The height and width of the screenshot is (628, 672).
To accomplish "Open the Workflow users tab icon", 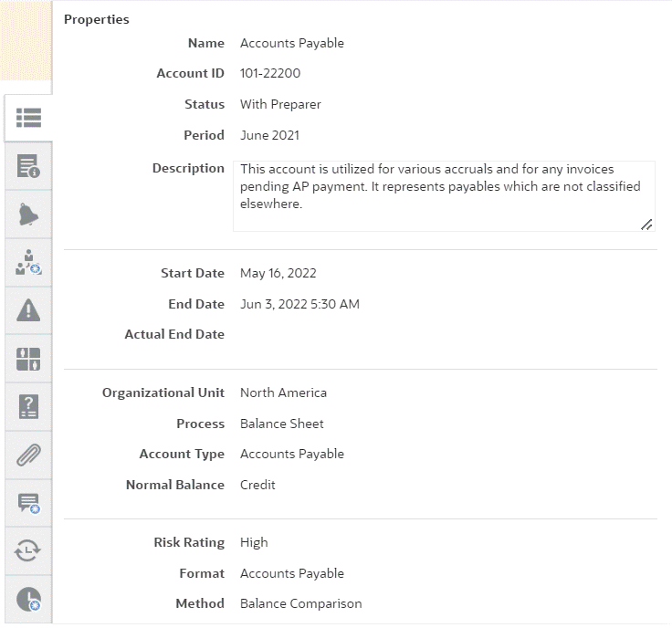I will pos(28,262).
